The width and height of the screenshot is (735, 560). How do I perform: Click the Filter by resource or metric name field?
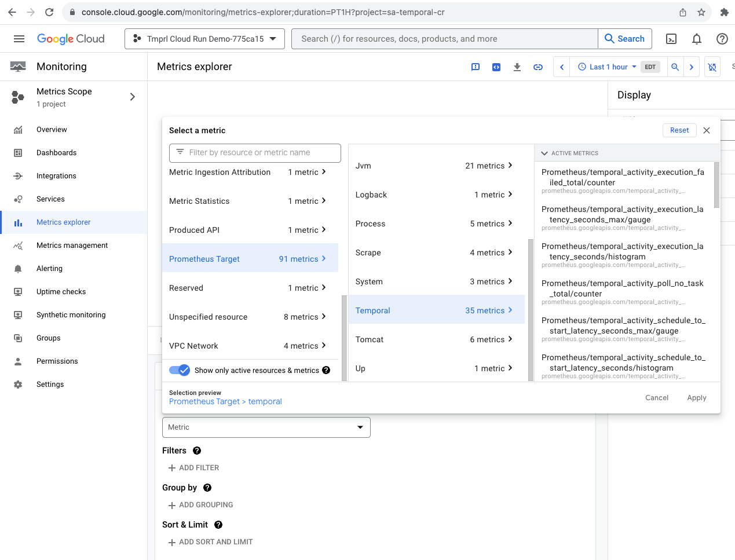click(255, 153)
